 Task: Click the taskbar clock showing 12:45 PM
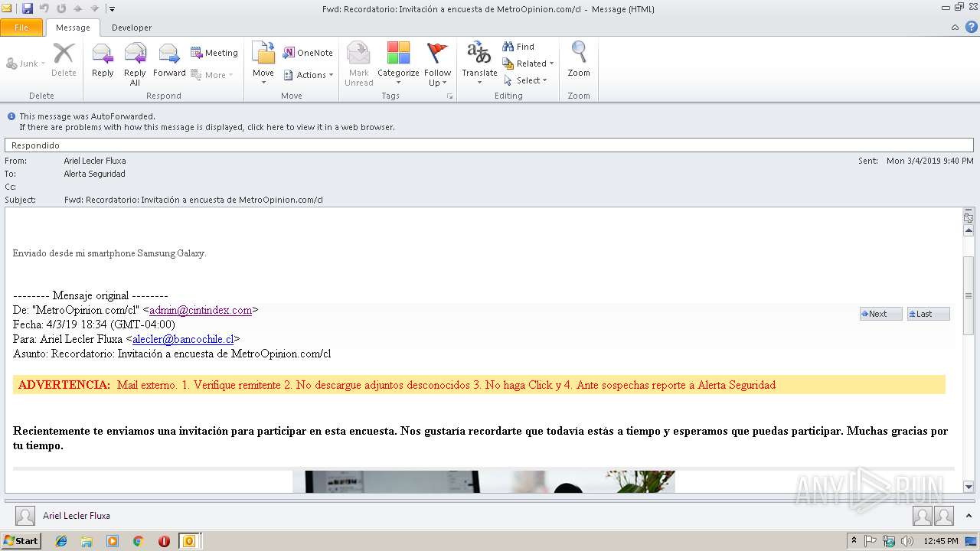pos(941,541)
